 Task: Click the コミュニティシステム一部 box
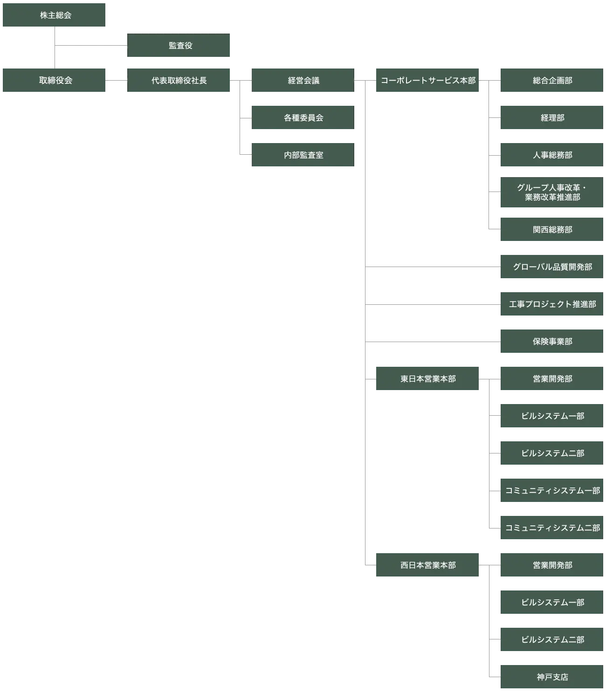coord(552,490)
